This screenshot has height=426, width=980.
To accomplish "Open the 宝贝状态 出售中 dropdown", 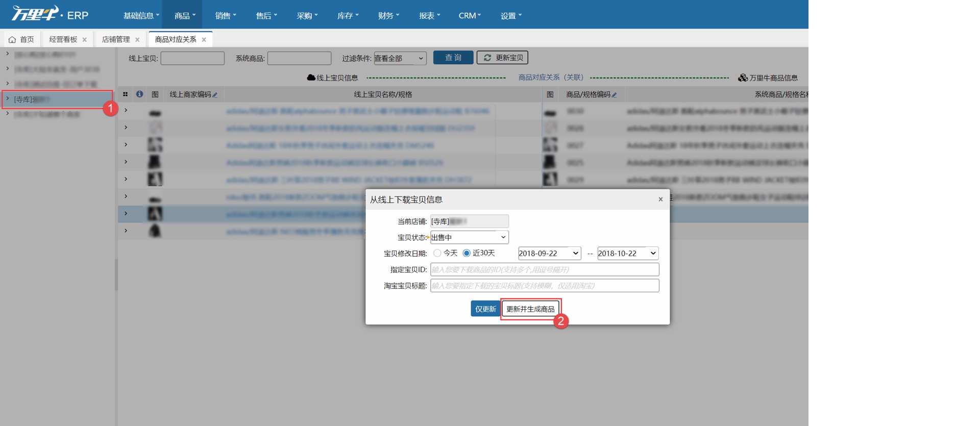I will (x=469, y=237).
